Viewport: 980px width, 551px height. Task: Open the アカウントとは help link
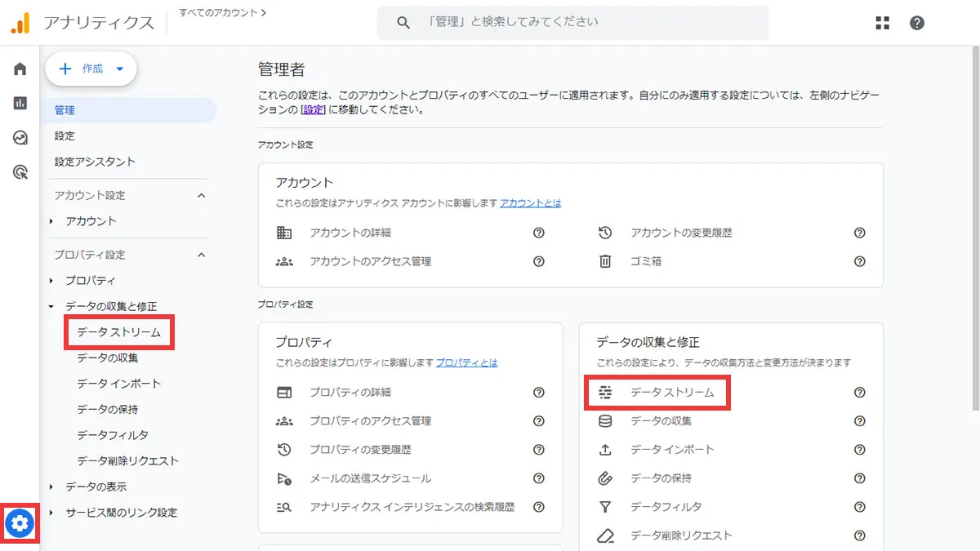click(x=529, y=203)
